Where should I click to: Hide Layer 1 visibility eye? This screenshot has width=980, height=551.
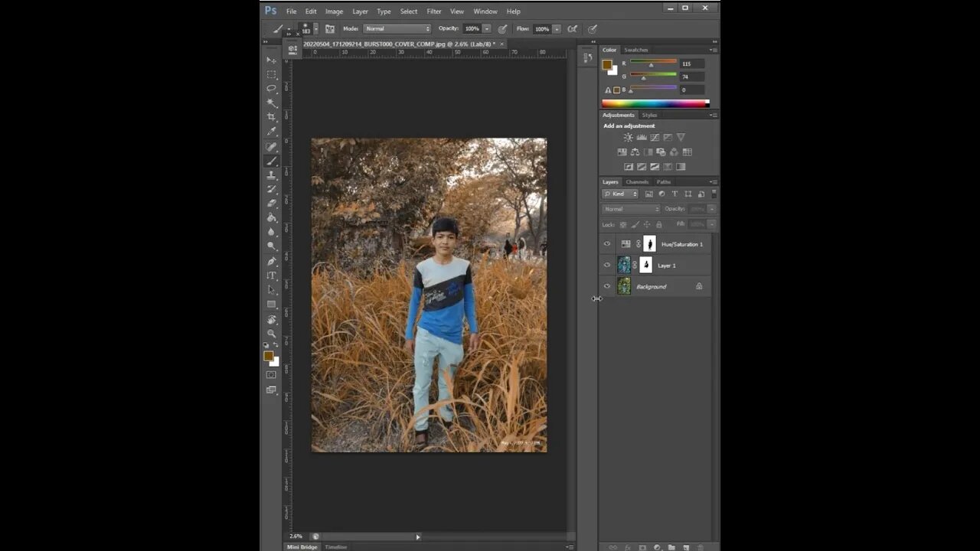tap(607, 266)
